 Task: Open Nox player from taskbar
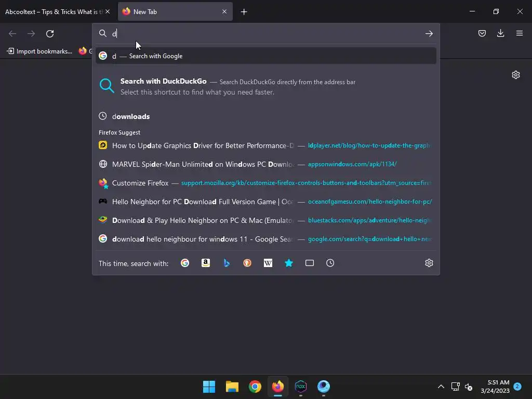tap(301, 387)
